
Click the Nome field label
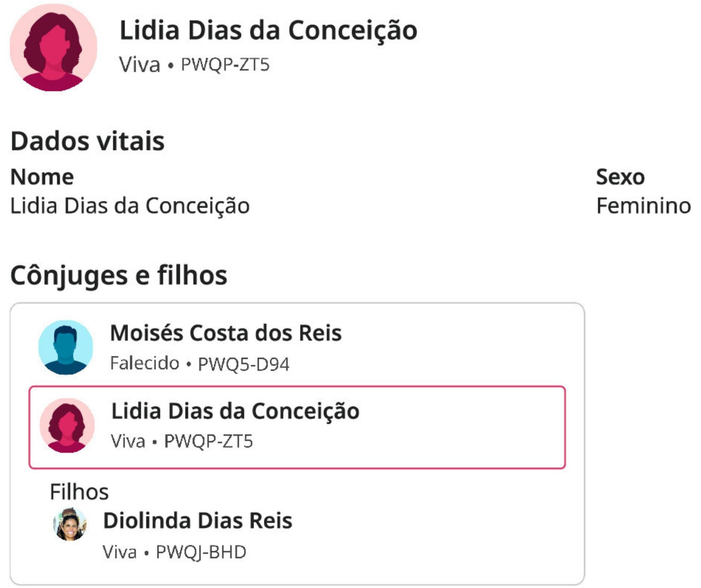[42, 177]
